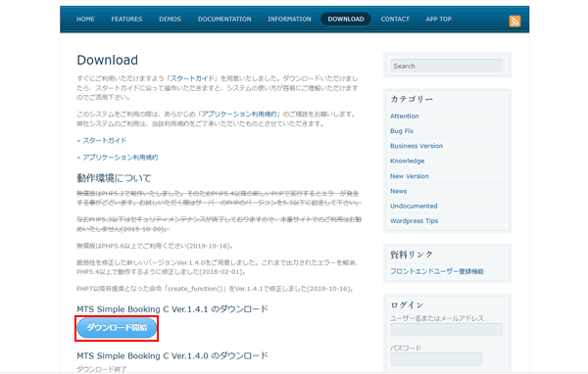Open the APP TOP menu item
588x374 pixels.
tap(439, 20)
